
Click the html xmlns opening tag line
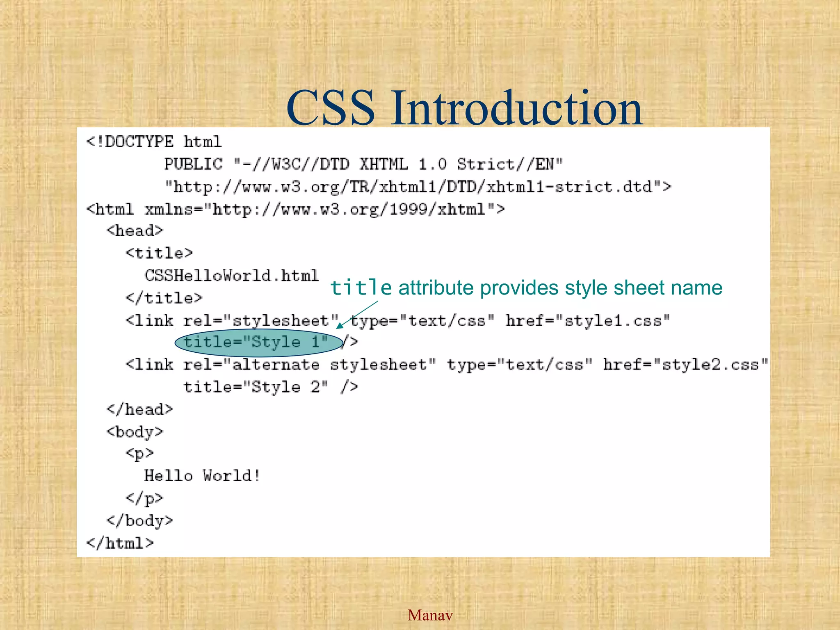click(x=295, y=210)
